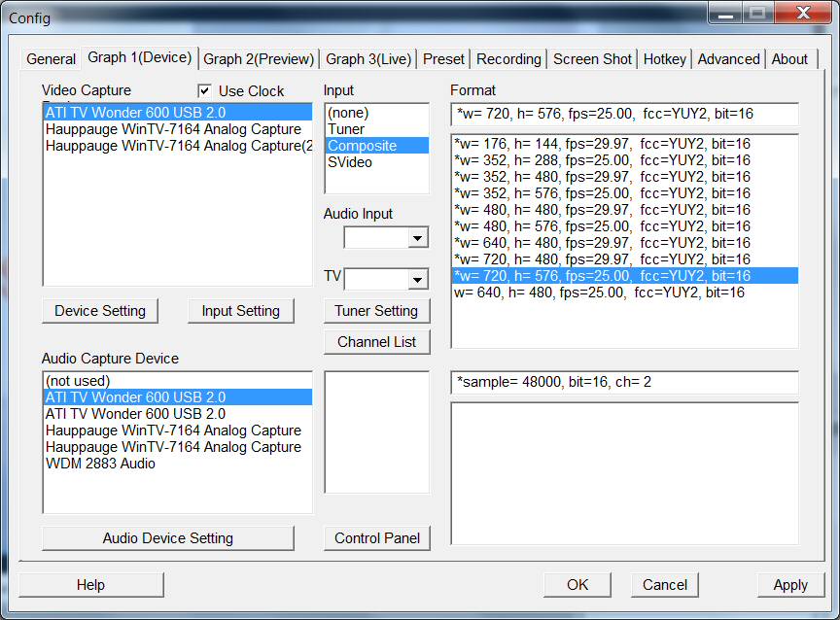Select highlighted ATI TV Wonder audio device
The image size is (840, 620).
[x=177, y=397]
